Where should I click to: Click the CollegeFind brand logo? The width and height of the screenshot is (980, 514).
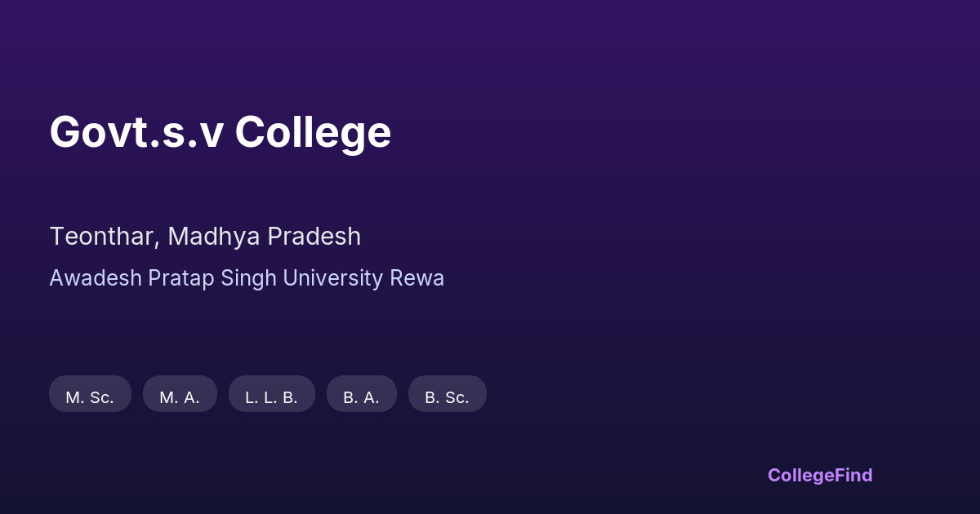[819, 475]
